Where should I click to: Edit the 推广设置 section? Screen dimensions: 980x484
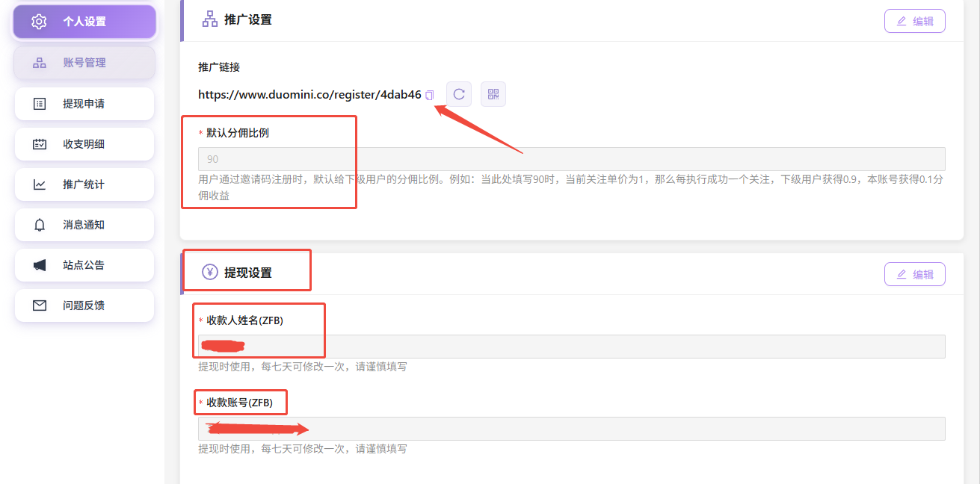pyautogui.click(x=914, y=21)
